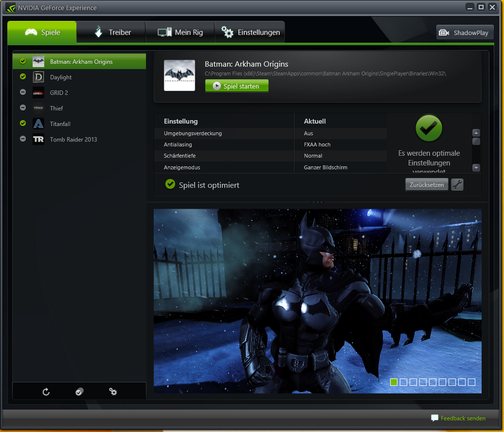Image resolution: width=504 pixels, height=432 pixels.
Task: Click the Aktuell column header
Action: coord(315,121)
